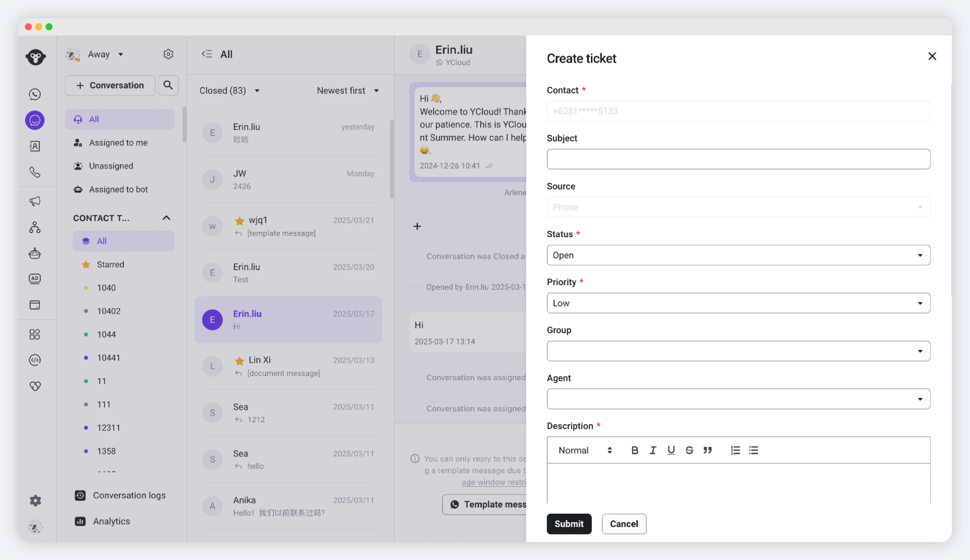Click the Template message button

click(x=485, y=504)
